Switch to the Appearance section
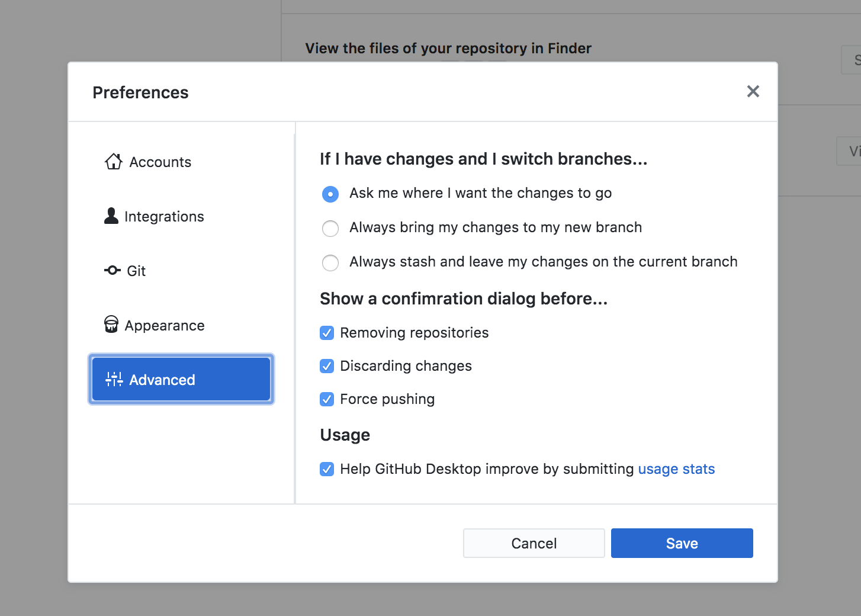Screen dimensions: 861x616 tap(164, 325)
